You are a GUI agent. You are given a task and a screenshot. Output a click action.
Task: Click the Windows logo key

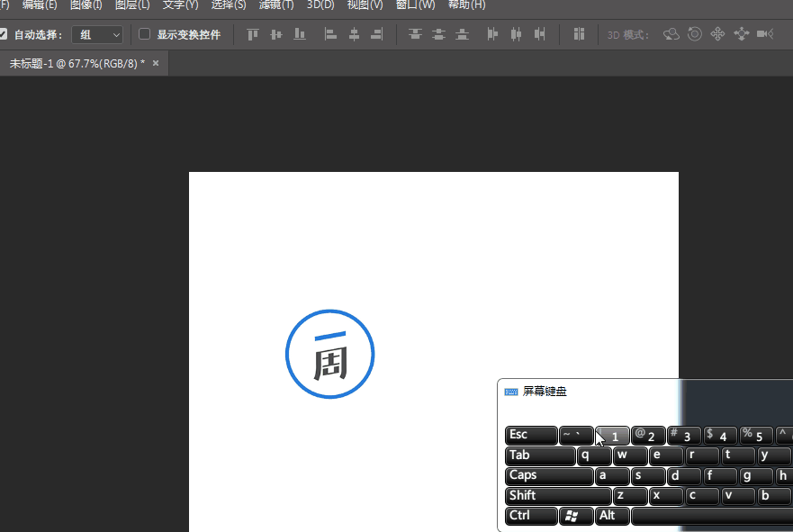tap(576, 516)
